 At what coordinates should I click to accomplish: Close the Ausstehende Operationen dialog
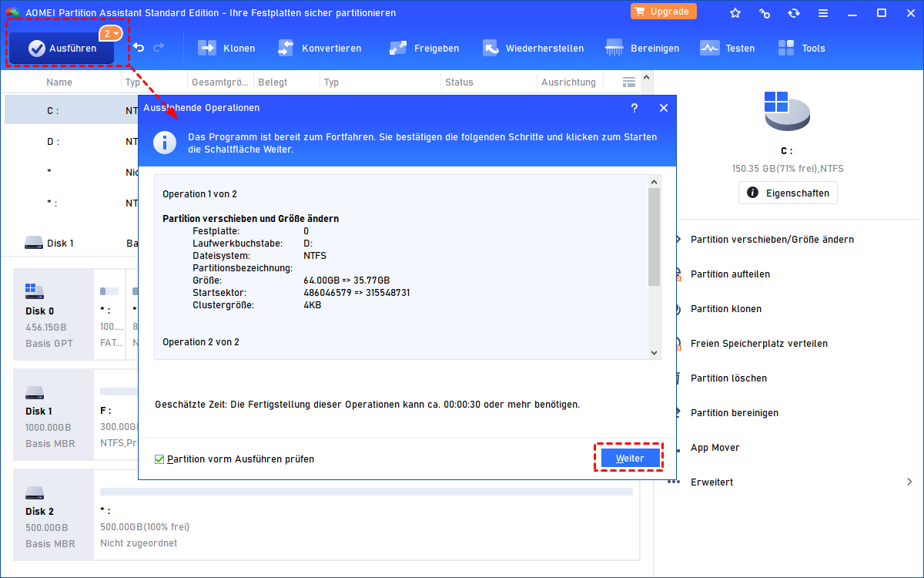(664, 108)
